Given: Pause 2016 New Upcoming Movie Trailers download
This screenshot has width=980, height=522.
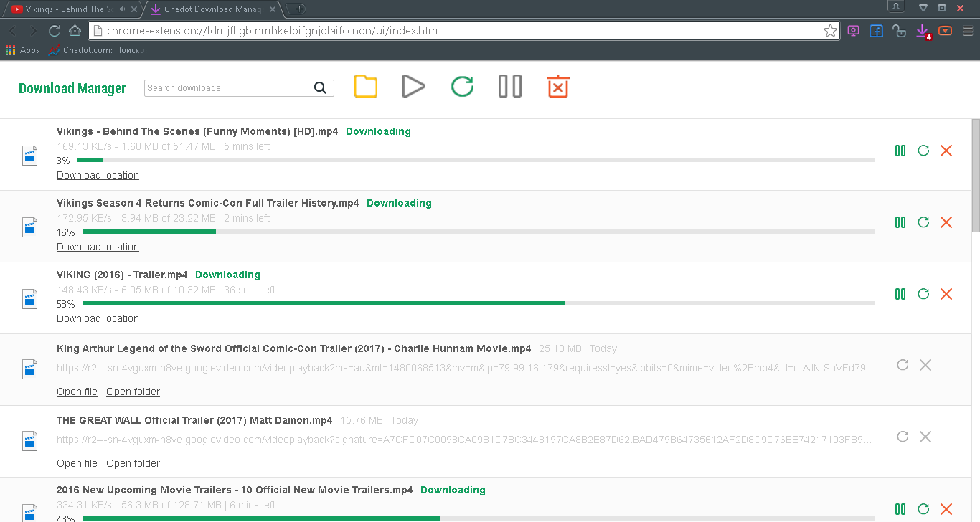Looking at the screenshot, I should point(900,509).
